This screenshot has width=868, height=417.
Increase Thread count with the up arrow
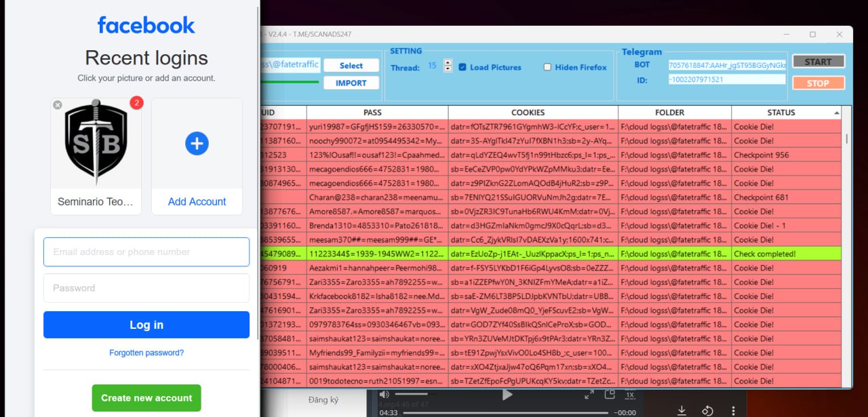coord(448,63)
